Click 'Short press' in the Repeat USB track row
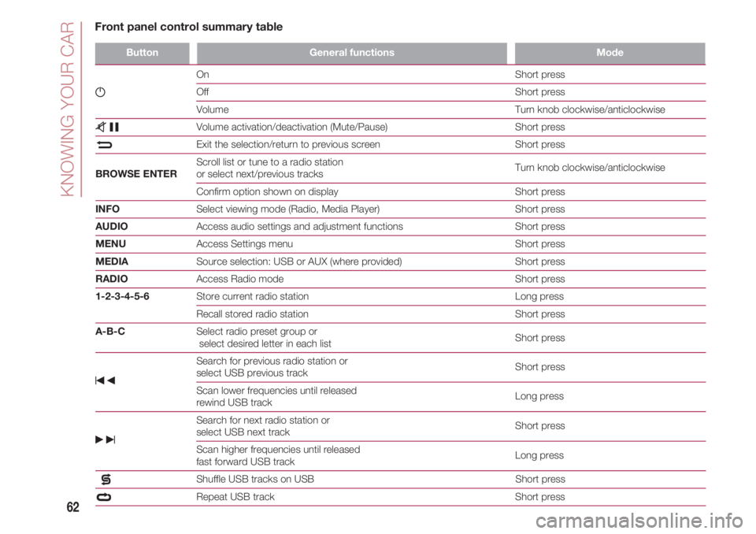This screenshot has height=534, width=756. coord(539,497)
